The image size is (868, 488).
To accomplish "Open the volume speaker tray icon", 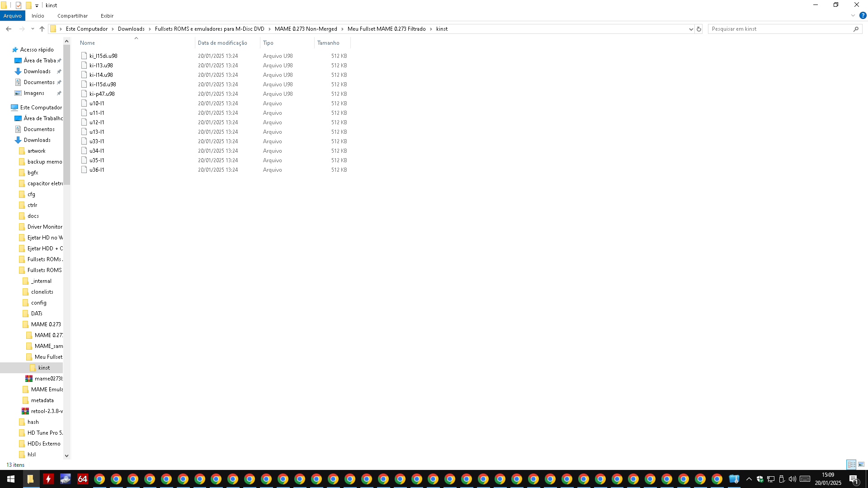I will click(x=792, y=479).
